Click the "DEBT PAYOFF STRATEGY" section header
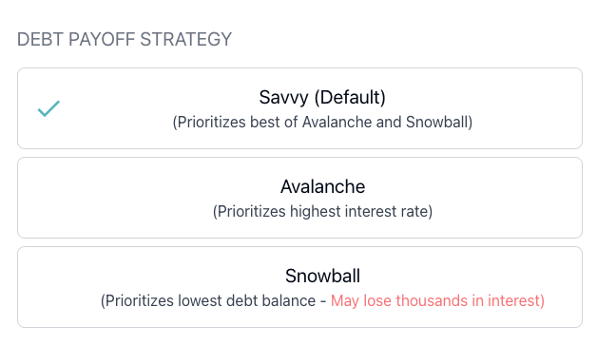 coord(125,39)
